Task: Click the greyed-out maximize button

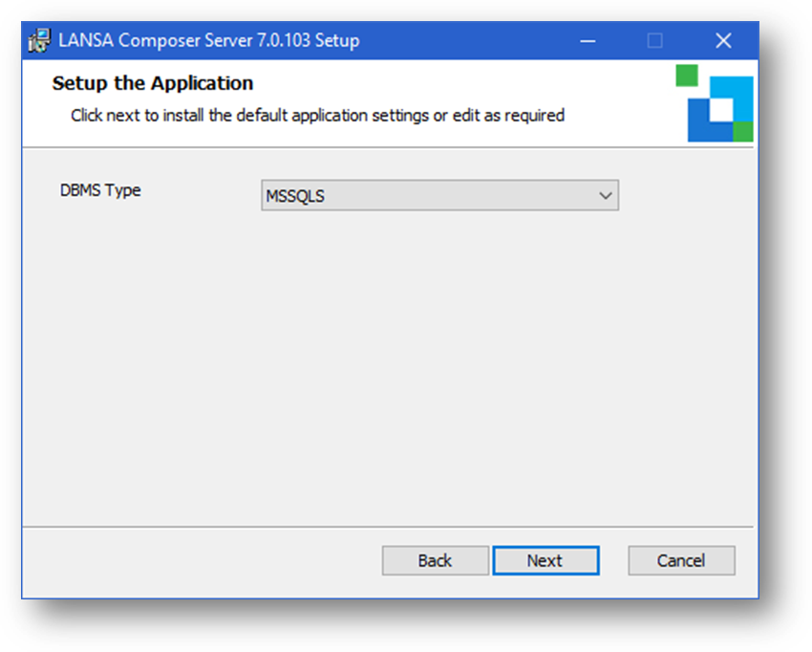Action: click(654, 41)
